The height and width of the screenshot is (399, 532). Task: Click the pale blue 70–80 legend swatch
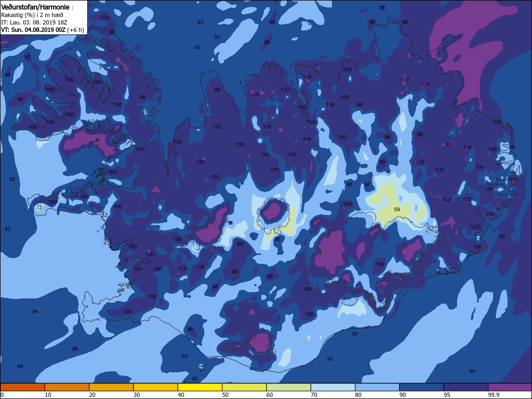(x=333, y=387)
